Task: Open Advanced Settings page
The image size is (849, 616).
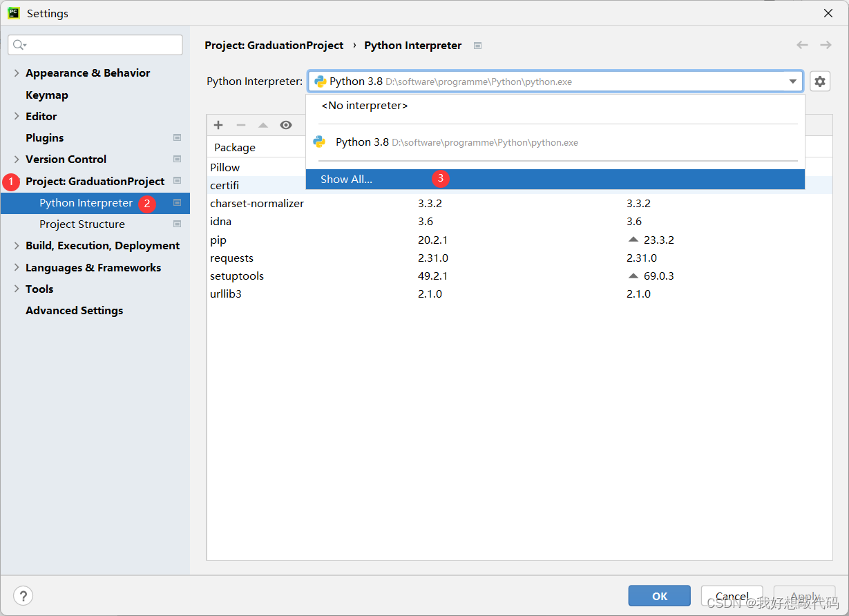Action: pyautogui.click(x=75, y=311)
